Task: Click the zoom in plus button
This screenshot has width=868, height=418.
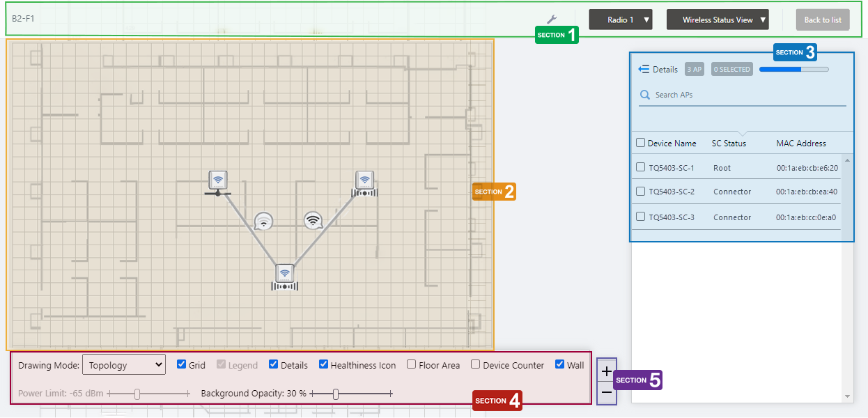Action: click(x=606, y=371)
